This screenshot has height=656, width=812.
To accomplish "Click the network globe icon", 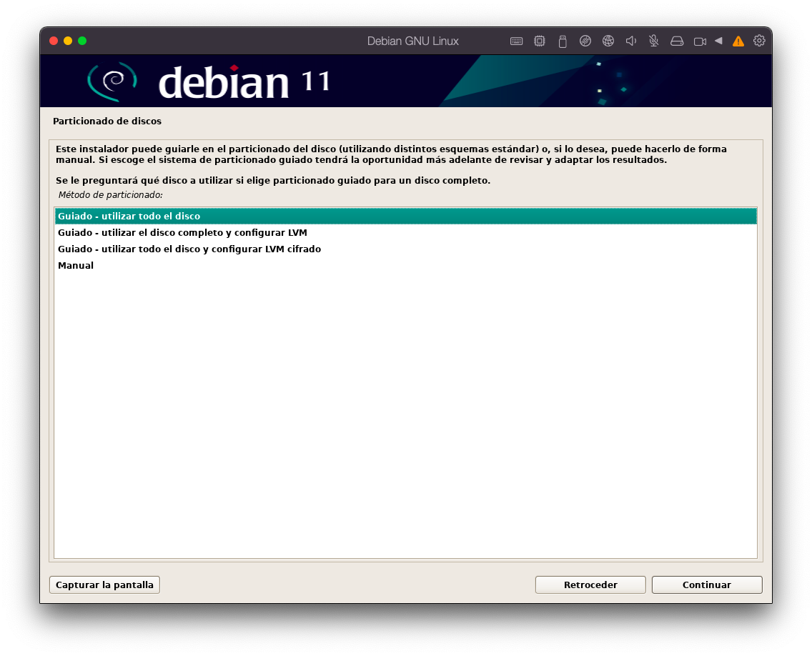I will tap(608, 41).
